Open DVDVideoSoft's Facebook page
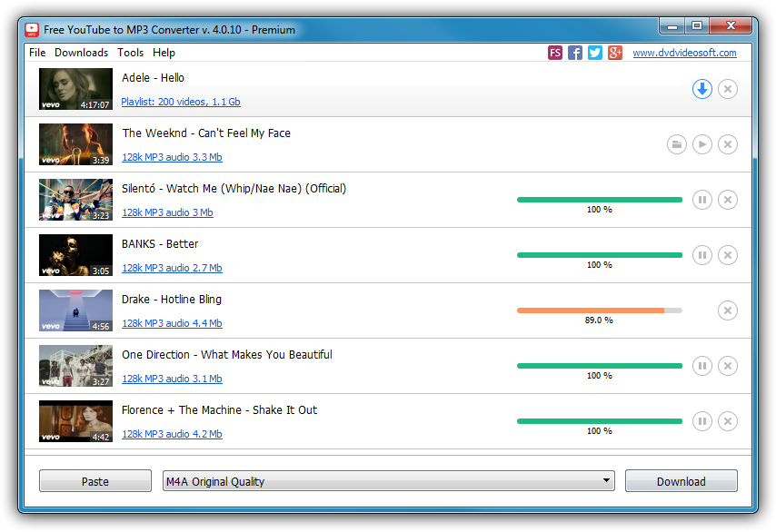This screenshot has height=532, width=776. [574, 53]
